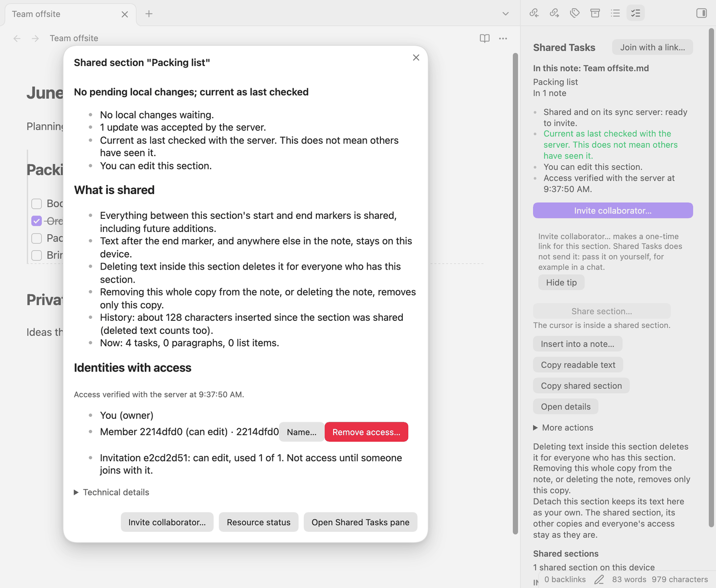Tick the fourth packing checkbox 'Bri'
Screen dimensions: 716x588
(x=36, y=255)
